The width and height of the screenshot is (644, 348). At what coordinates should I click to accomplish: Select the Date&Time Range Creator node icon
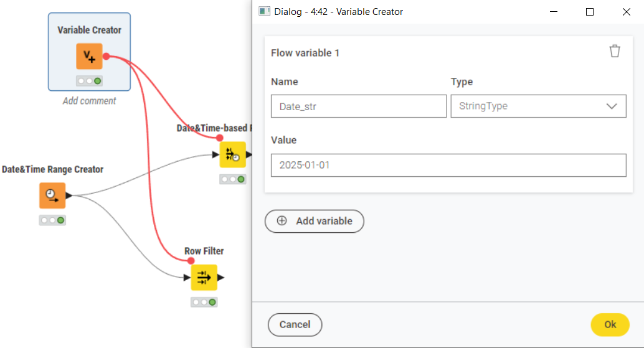point(52,195)
